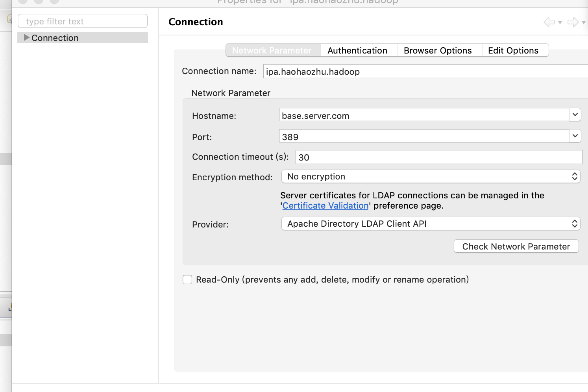The width and height of the screenshot is (588, 392).
Task: Enable the Read-Only checkbox
Action: [187, 279]
